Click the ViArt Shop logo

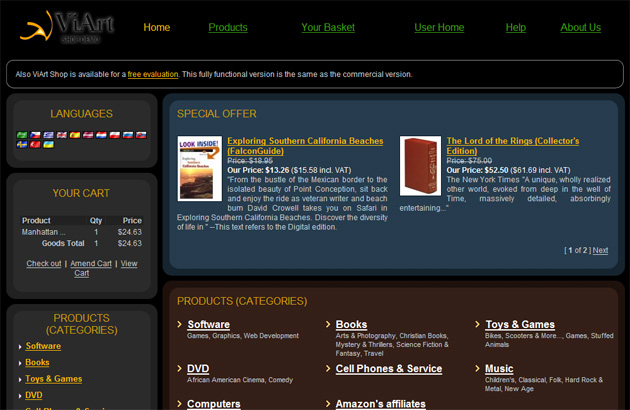coord(67,27)
